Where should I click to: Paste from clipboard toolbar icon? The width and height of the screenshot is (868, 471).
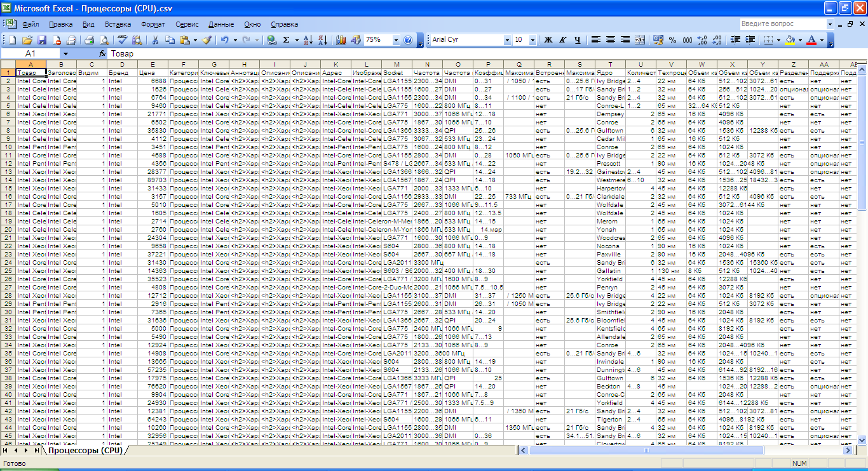click(185, 39)
